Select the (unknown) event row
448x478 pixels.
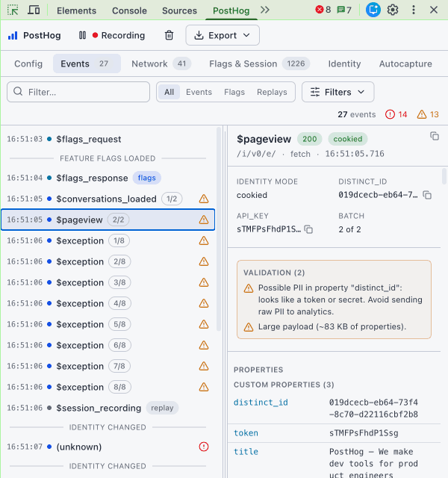108,447
